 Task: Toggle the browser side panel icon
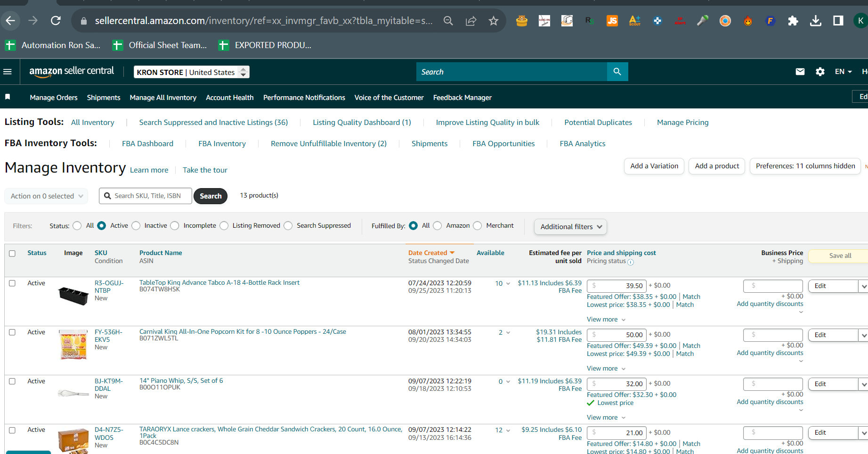point(838,21)
